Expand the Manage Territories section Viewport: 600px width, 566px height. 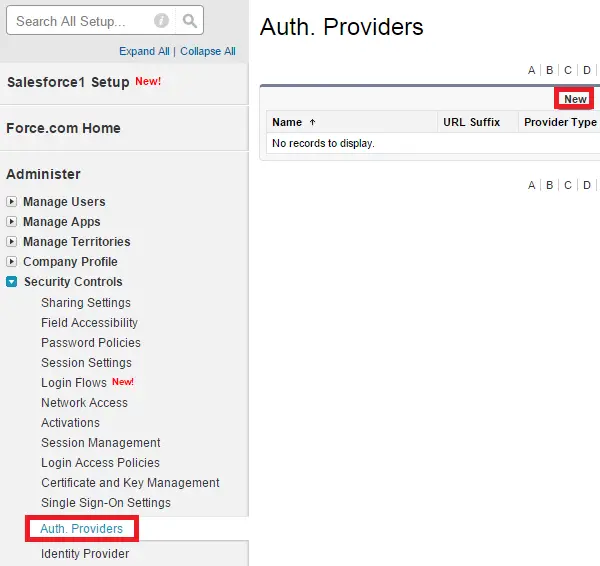[11, 241]
